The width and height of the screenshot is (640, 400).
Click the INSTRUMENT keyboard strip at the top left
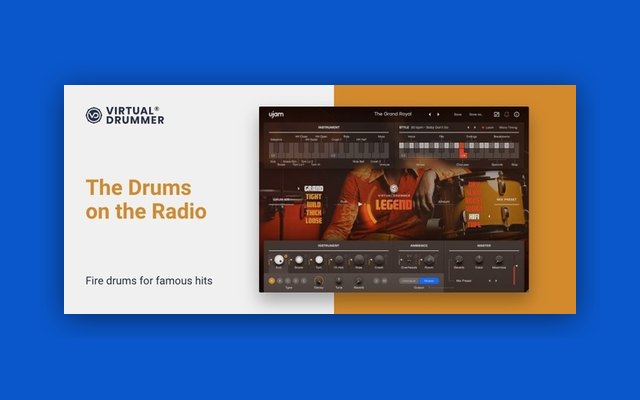(329, 150)
